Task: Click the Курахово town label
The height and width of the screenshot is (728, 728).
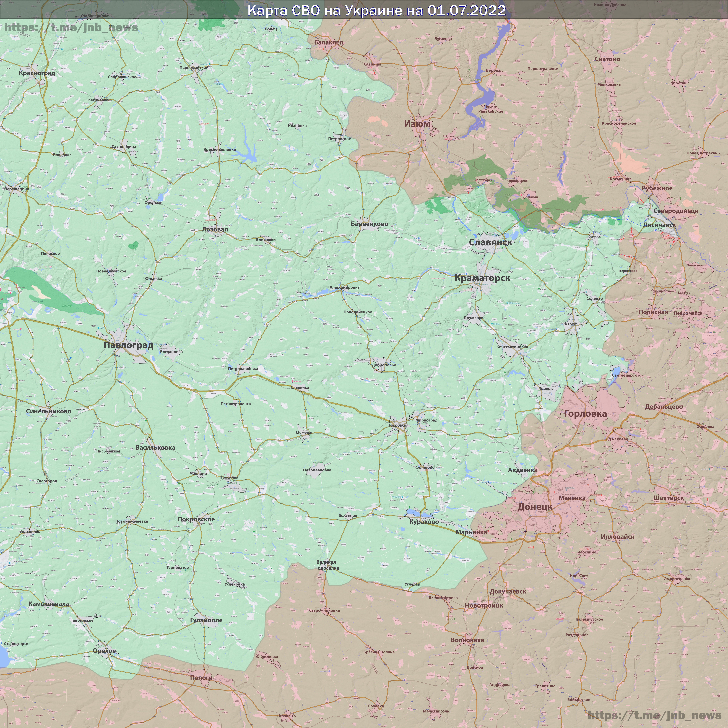Action: (424, 522)
